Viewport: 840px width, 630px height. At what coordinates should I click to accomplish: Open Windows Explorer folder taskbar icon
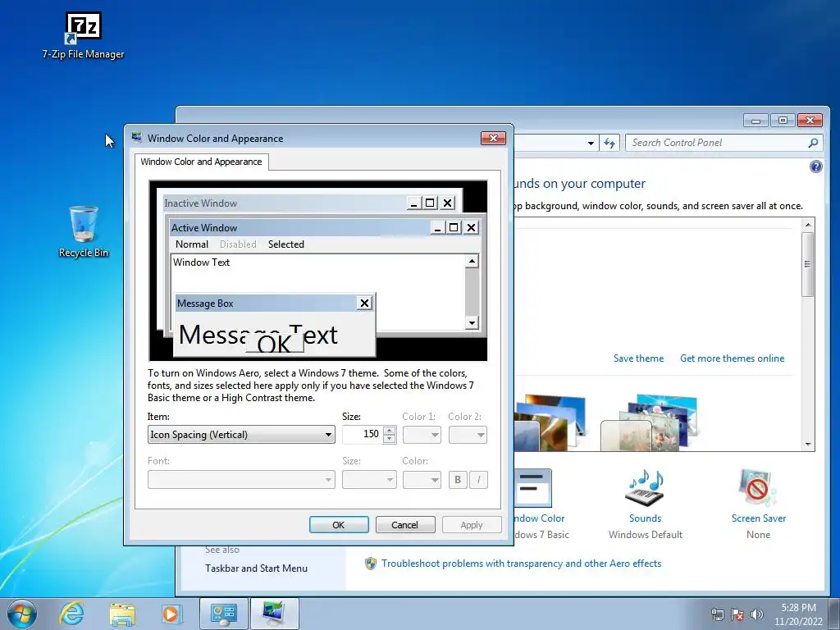[122, 614]
